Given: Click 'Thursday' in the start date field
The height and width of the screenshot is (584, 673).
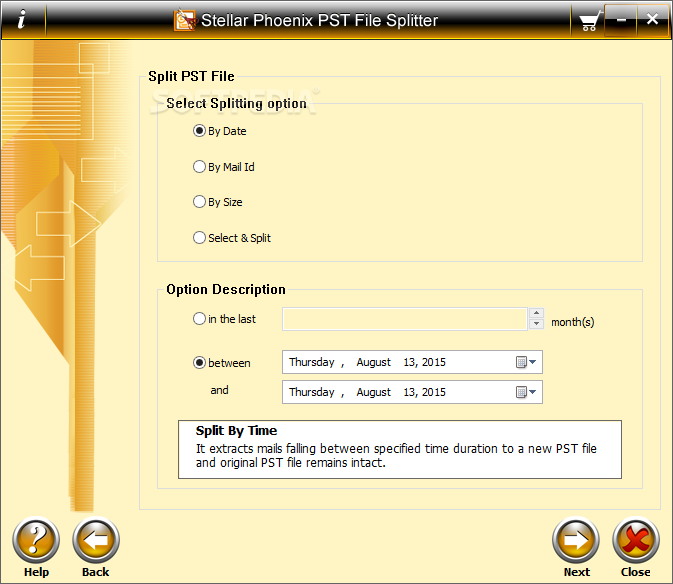Looking at the screenshot, I should 312,362.
